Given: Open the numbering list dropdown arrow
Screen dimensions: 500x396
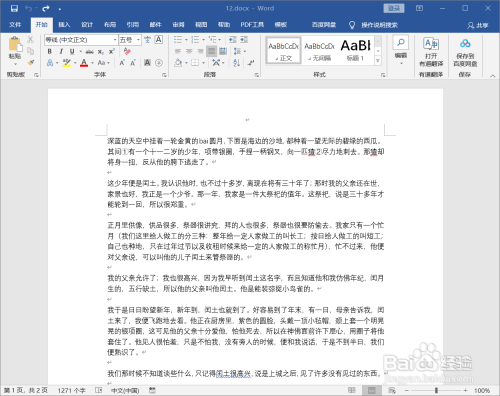Looking at the screenshot, I should tap(203, 40).
